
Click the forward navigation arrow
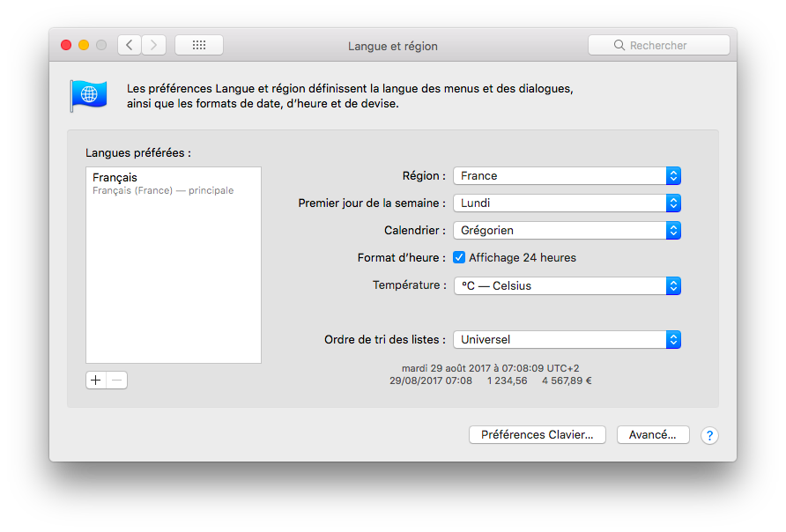(x=154, y=45)
